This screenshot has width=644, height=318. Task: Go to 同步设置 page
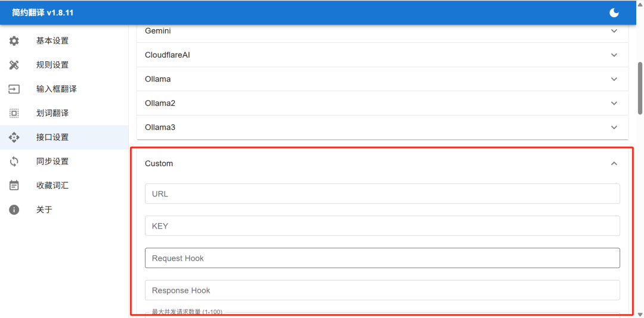pos(52,161)
